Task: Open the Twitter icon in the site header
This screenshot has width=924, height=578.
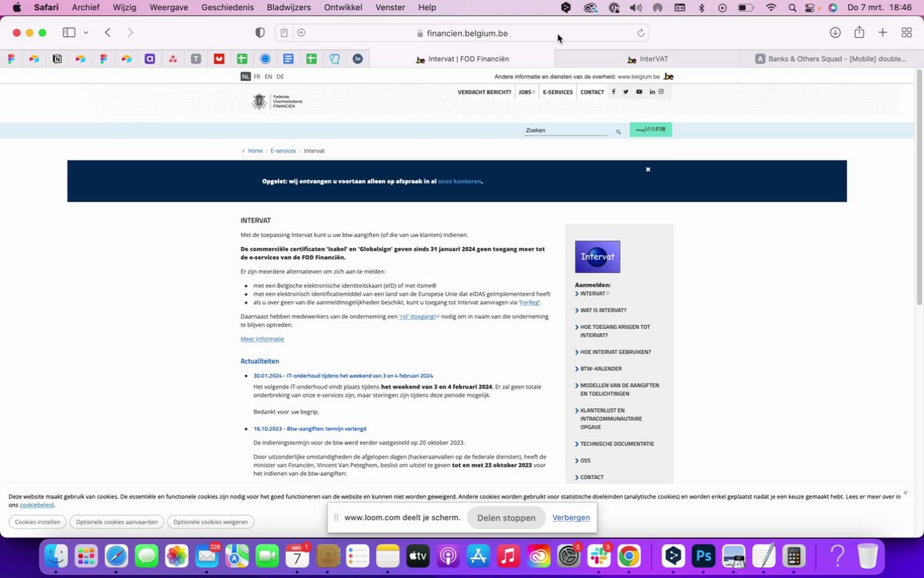Action: 626,92
